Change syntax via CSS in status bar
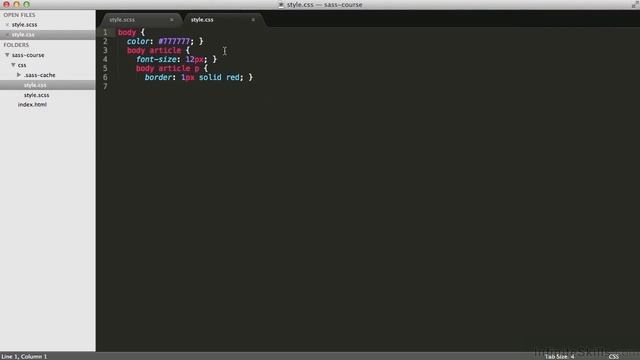Screen dimensions: 640x360 [613, 356]
